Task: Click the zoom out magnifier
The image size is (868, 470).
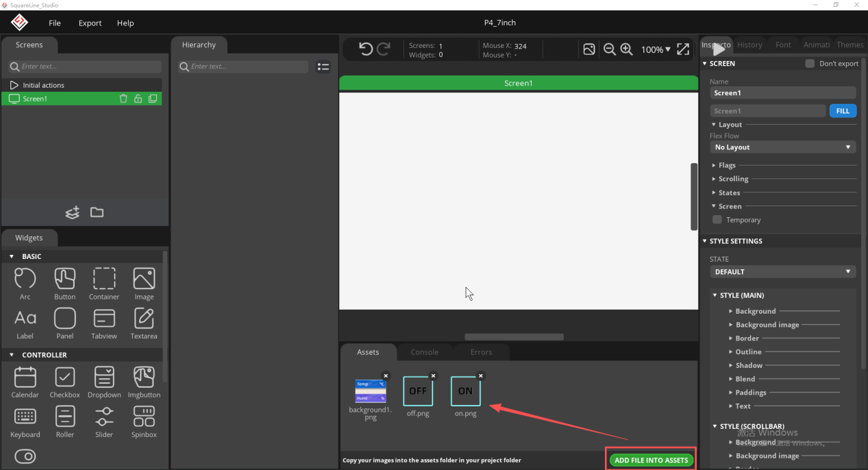Action: click(x=609, y=49)
